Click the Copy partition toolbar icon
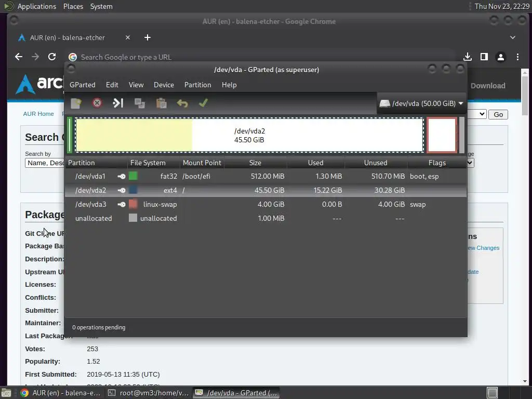 click(x=139, y=103)
